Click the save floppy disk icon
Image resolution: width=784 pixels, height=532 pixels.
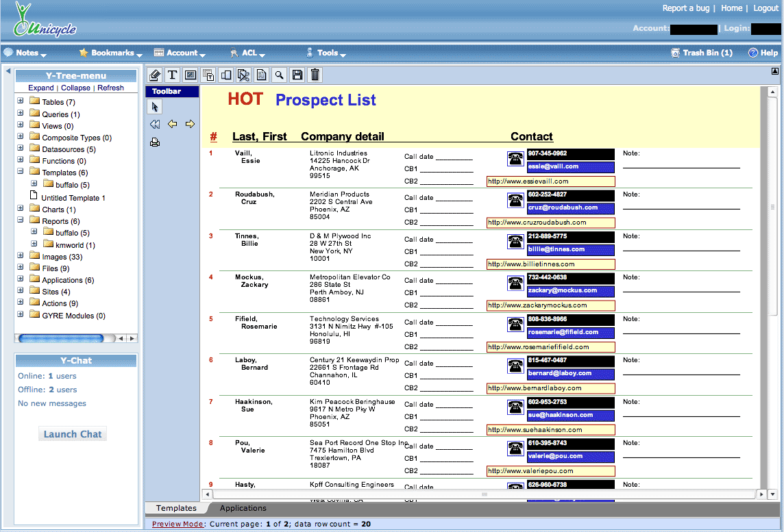click(x=297, y=75)
